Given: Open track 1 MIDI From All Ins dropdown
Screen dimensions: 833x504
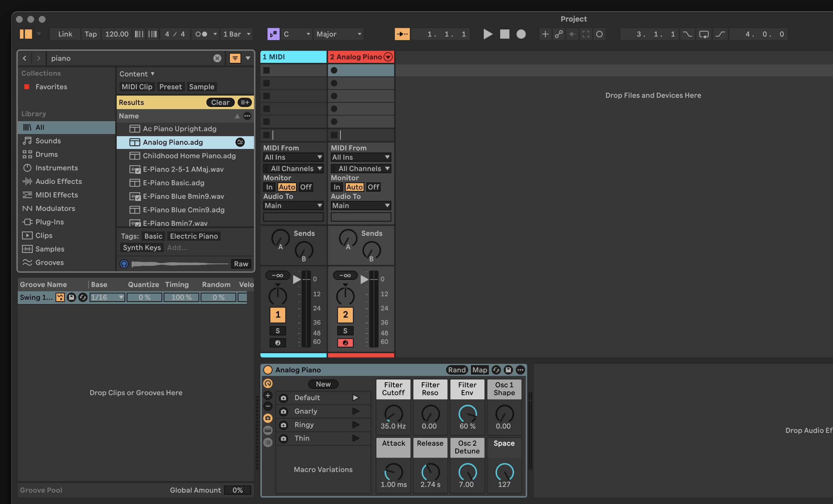Looking at the screenshot, I should [293, 157].
